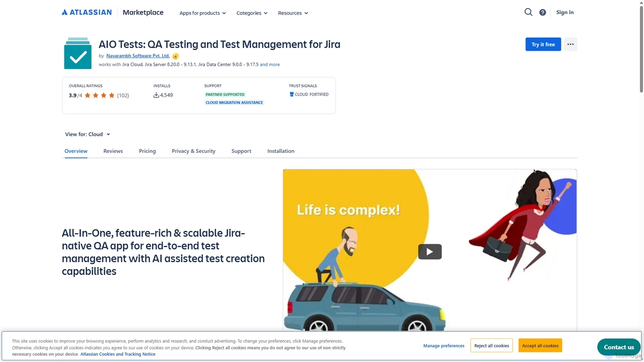The width and height of the screenshot is (644, 362).
Task: Click the AIO Tests app logo
Action: [x=77, y=53]
